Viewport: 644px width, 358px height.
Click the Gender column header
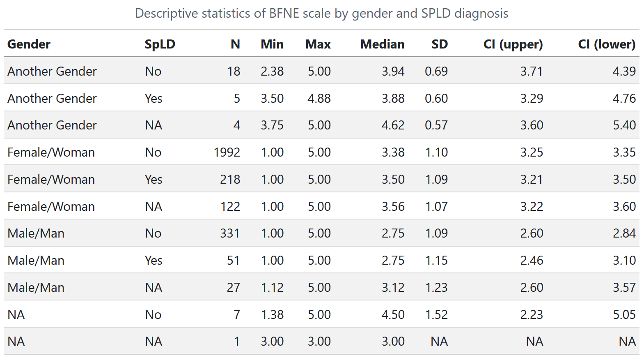pos(29,44)
